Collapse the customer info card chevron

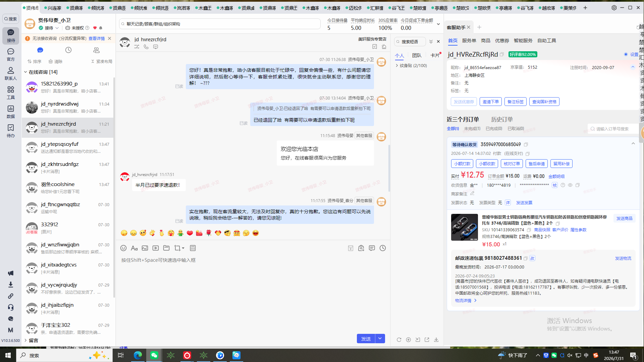click(633, 67)
